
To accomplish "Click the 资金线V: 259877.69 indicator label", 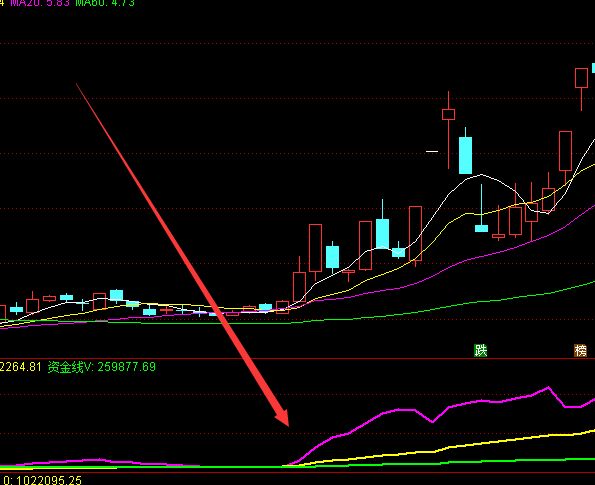I will tap(102, 367).
